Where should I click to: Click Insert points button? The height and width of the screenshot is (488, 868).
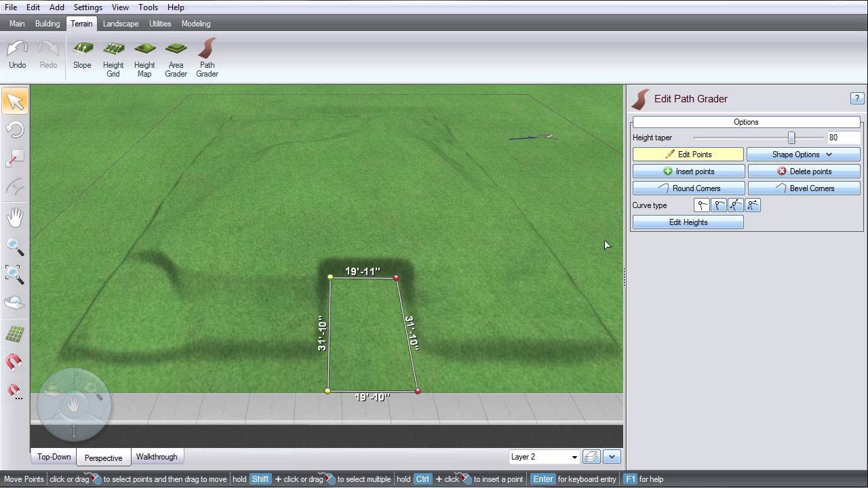click(x=688, y=171)
